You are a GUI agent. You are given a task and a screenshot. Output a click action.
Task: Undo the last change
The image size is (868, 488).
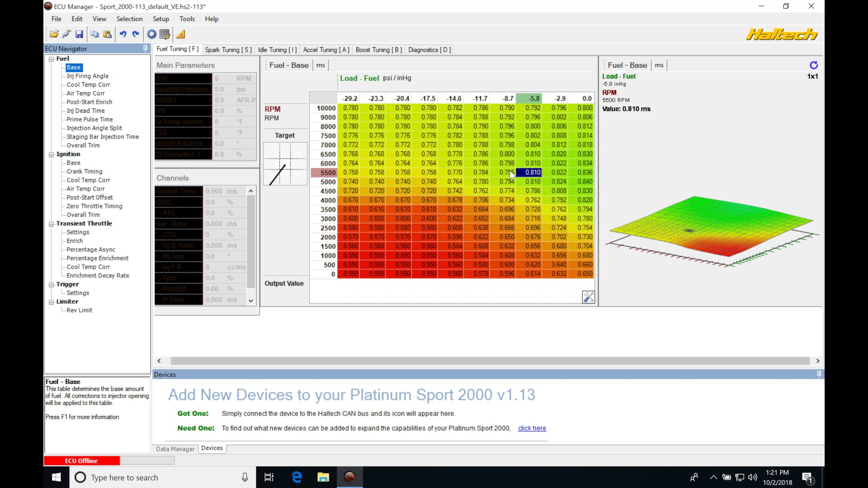pos(123,34)
